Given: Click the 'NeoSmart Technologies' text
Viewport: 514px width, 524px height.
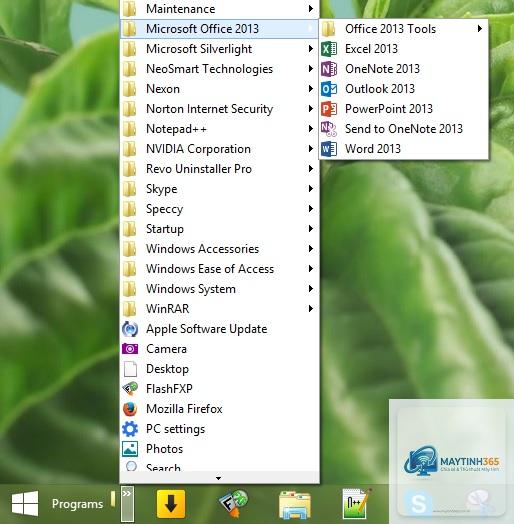Looking at the screenshot, I should coord(210,69).
